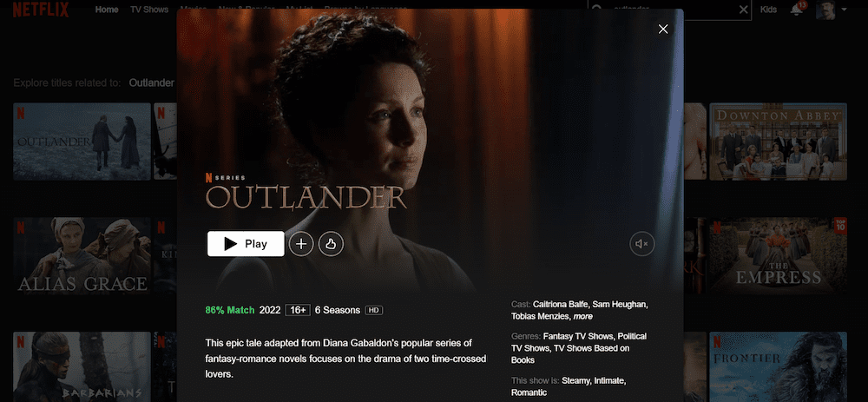Close the Outlander details dialog
The width and height of the screenshot is (868, 402).
(663, 30)
